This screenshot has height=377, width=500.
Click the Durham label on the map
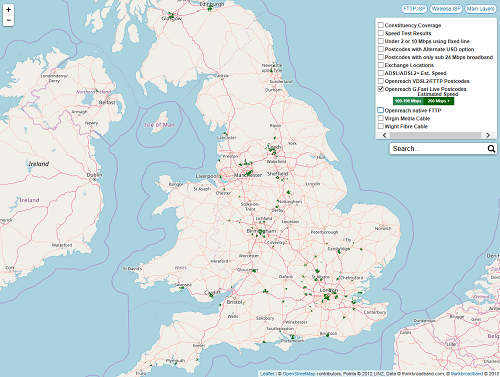click(x=273, y=90)
